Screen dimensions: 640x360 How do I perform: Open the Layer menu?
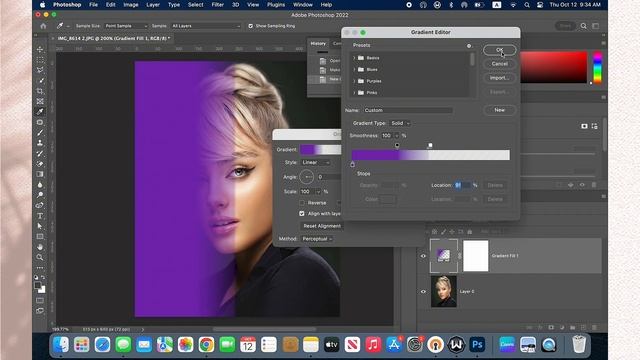[x=153, y=5]
